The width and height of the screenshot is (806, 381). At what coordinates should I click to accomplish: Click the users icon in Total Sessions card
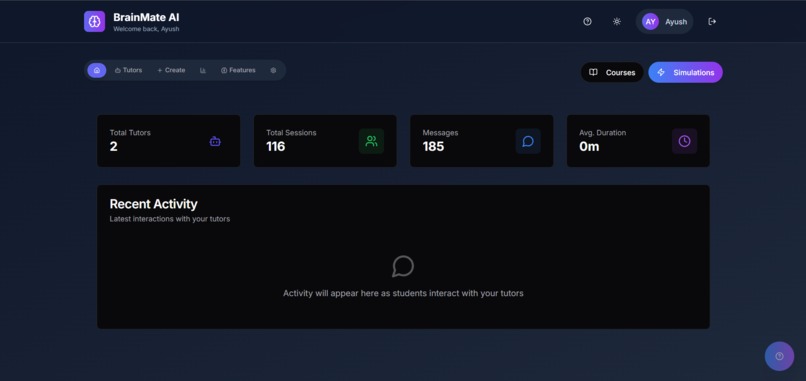371,141
